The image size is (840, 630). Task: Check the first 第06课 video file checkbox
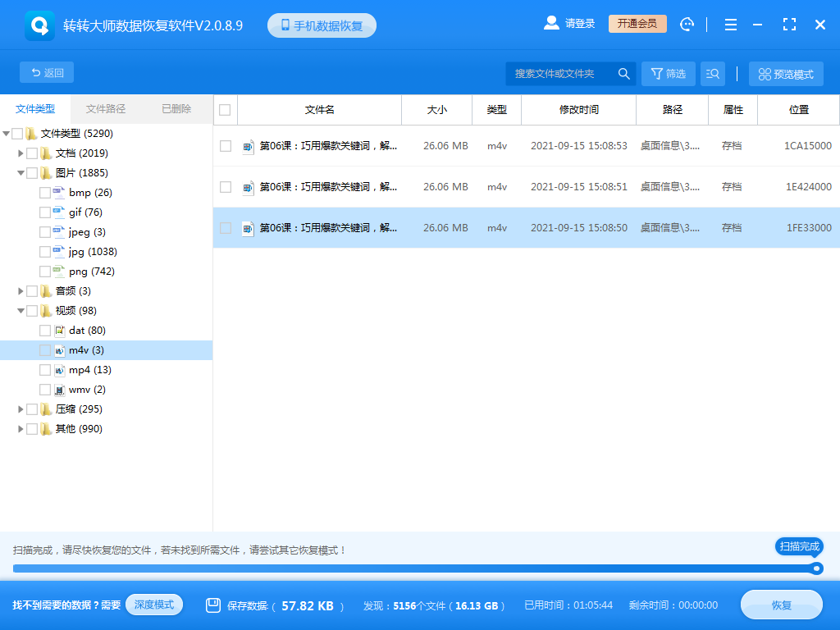(x=224, y=145)
